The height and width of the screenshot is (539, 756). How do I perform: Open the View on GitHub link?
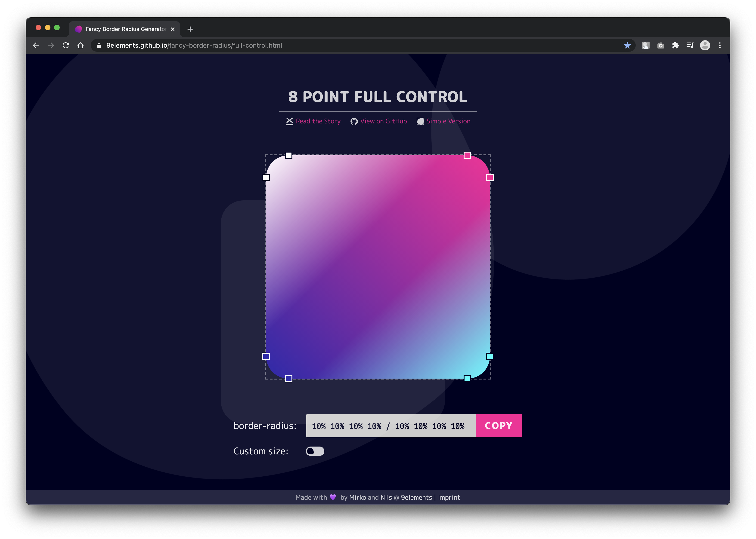tap(383, 122)
